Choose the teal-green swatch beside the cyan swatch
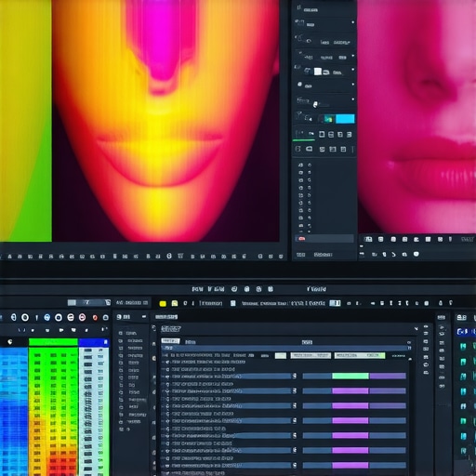Screen dimensions: 476x476 tap(328, 119)
